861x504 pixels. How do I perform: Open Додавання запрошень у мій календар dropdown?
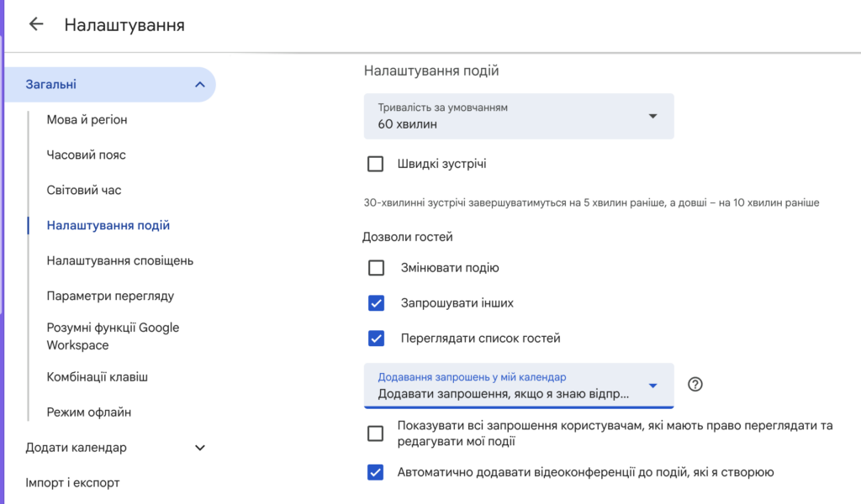[x=518, y=386]
